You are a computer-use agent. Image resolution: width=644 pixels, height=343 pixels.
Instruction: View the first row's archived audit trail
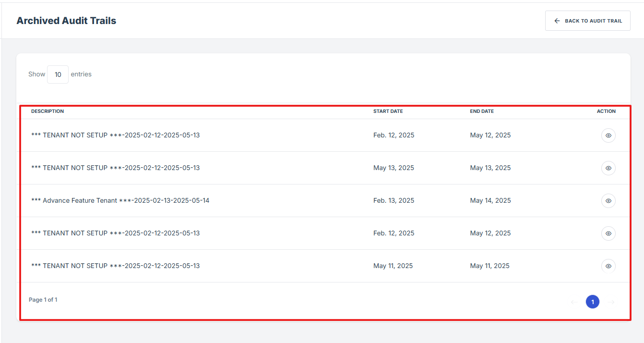pyautogui.click(x=608, y=135)
